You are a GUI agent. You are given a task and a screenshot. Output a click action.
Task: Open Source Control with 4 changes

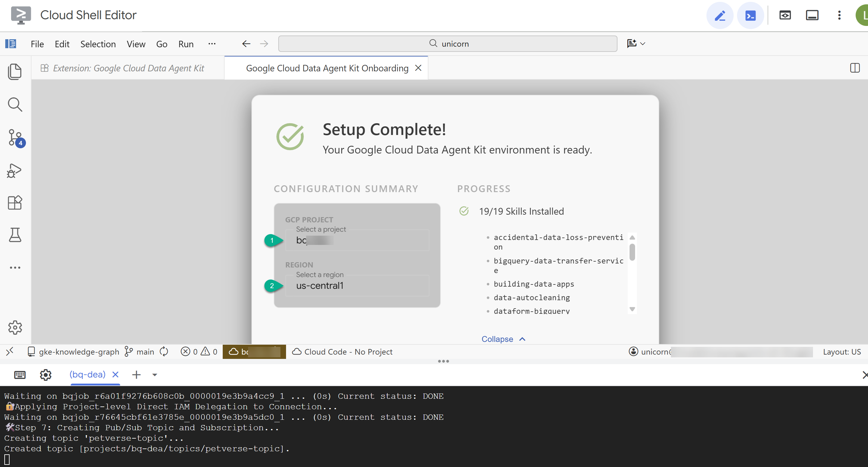pyautogui.click(x=15, y=137)
